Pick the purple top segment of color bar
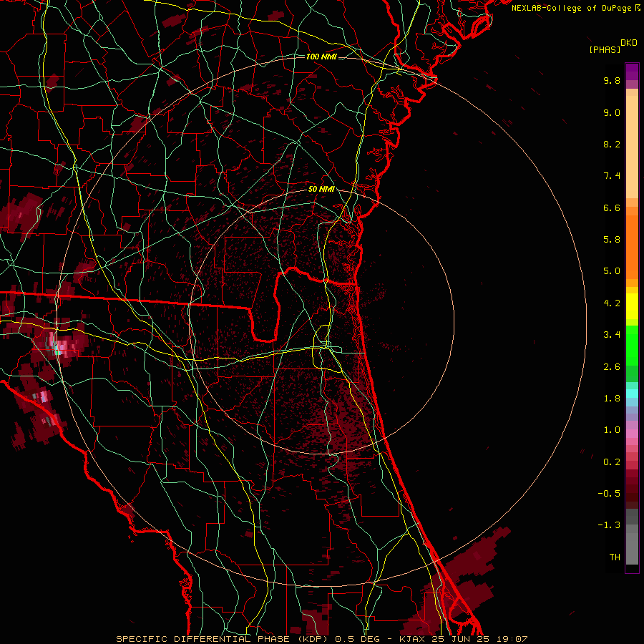This screenshot has height=644, width=644. (x=632, y=72)
